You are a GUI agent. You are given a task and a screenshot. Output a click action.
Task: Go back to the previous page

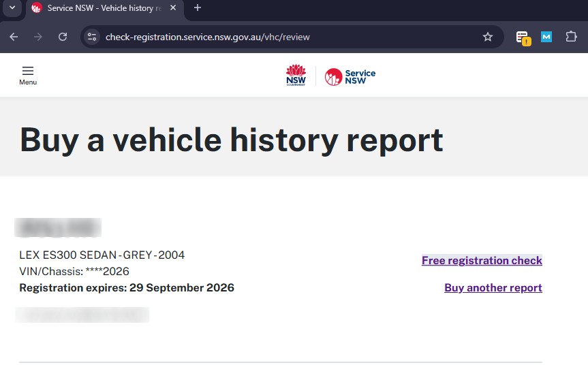click(14, 37)
